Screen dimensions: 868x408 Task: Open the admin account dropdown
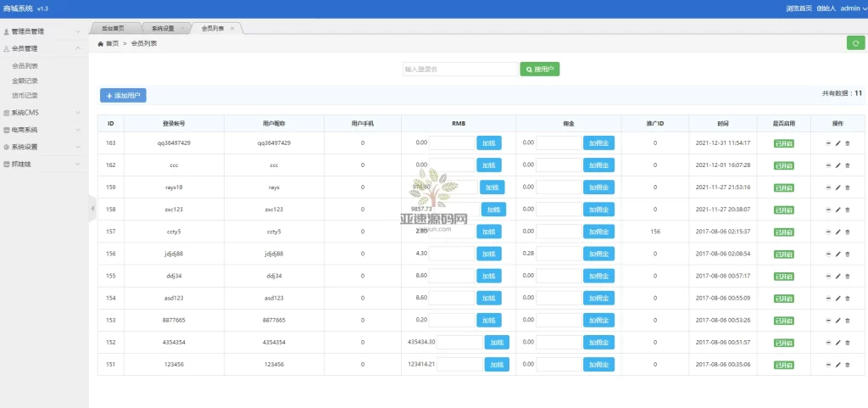click(854, 8)
